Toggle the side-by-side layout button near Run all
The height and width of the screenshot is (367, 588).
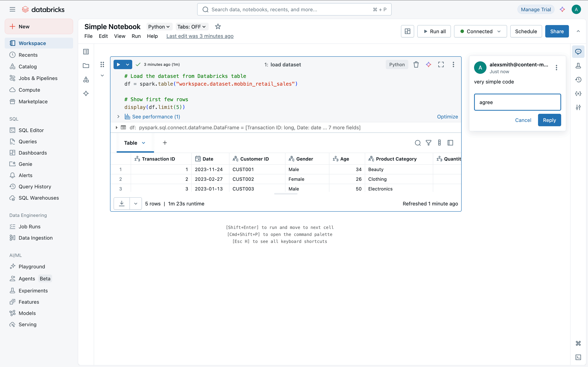(407, 31)
